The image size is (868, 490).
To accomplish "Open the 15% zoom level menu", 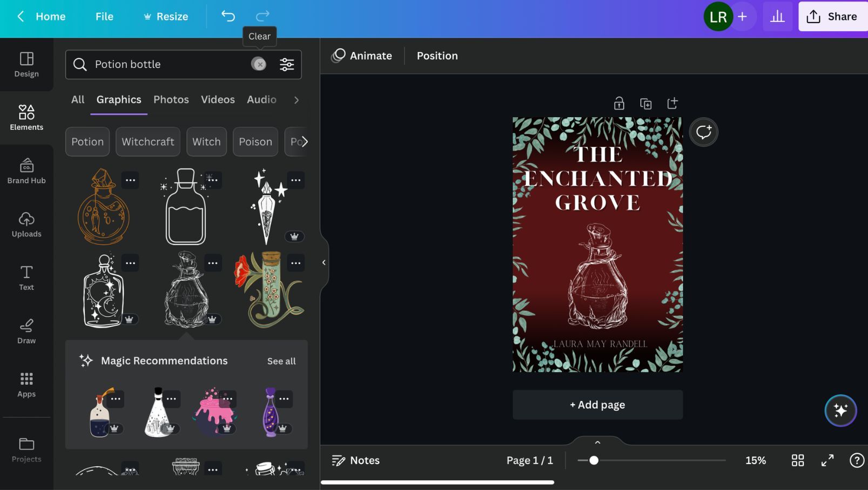I will click(x=755, y=460).
